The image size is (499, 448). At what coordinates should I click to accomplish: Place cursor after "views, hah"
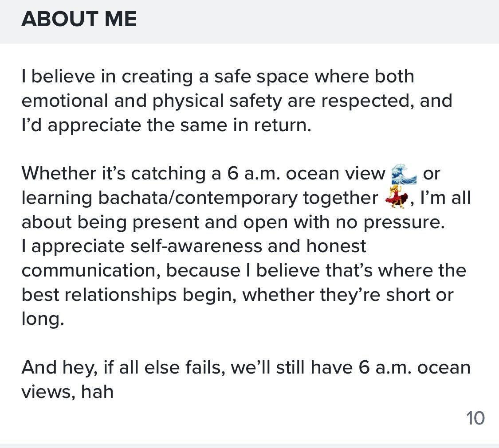pyautogui.click(x=114, y=392)
